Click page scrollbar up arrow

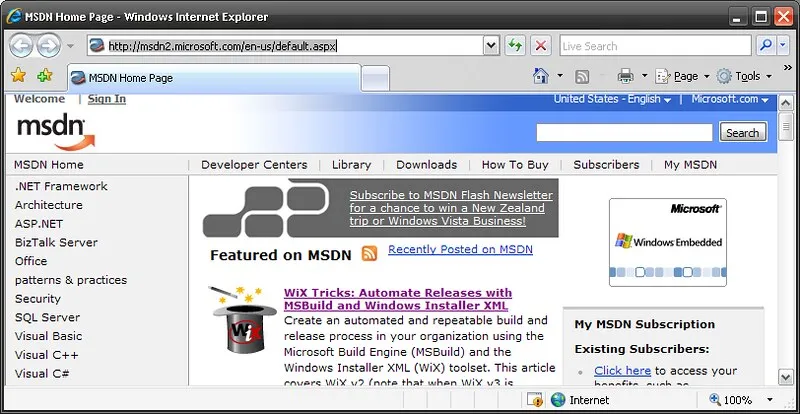[x=786, y=103]
